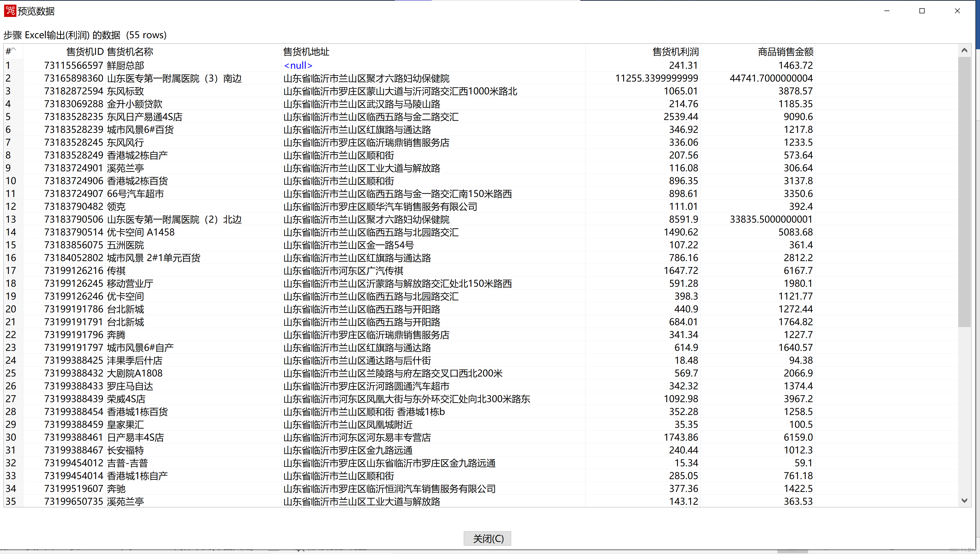Select the <null> address cell
Image resolution: width=980 pixels, height=554 pixels.
298,65
